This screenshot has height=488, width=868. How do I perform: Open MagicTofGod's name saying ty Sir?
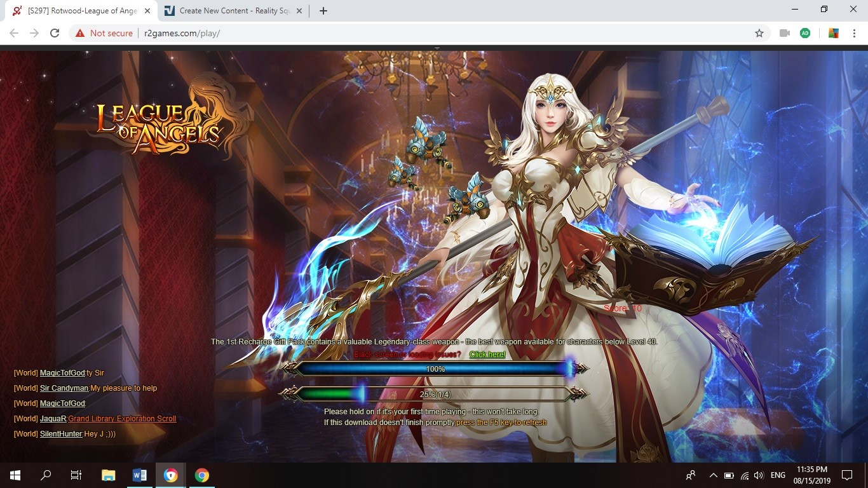pyautogui.click(x=62, y=373)
